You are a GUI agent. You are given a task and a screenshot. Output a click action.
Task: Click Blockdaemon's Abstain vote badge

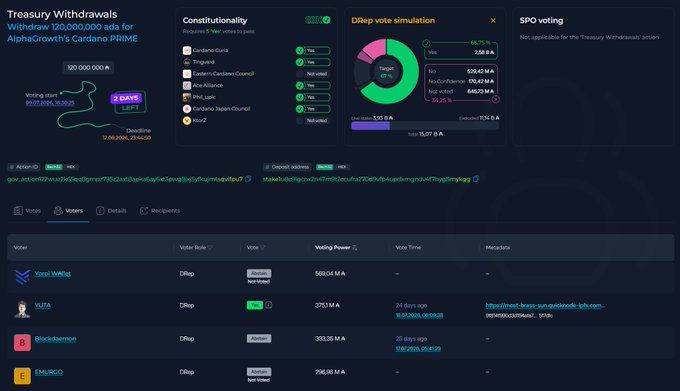click(x=259, y=339)
